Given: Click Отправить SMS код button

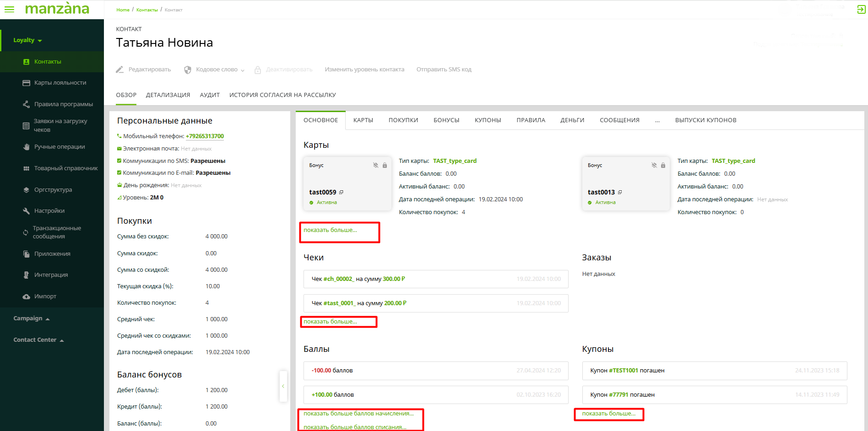Looking at the screenshot, I should point(444,70).
